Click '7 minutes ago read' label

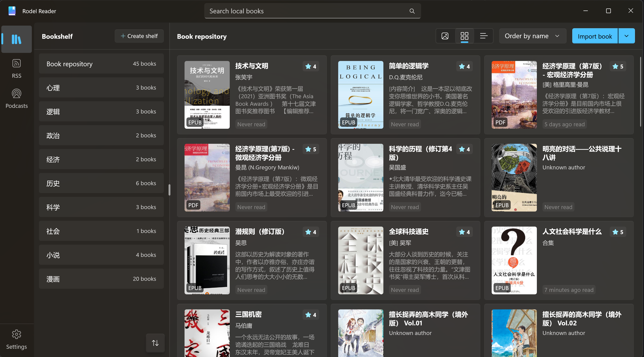[569, 290]
